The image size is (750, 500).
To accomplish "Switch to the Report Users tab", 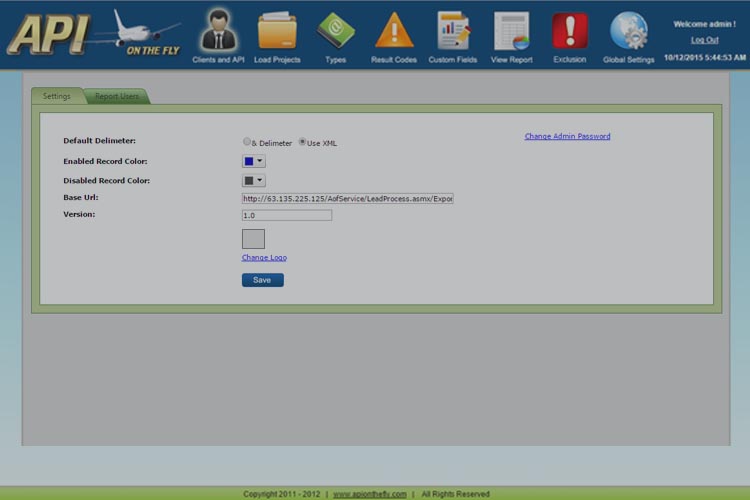I will pyautogui.click(x=117, y=96).
